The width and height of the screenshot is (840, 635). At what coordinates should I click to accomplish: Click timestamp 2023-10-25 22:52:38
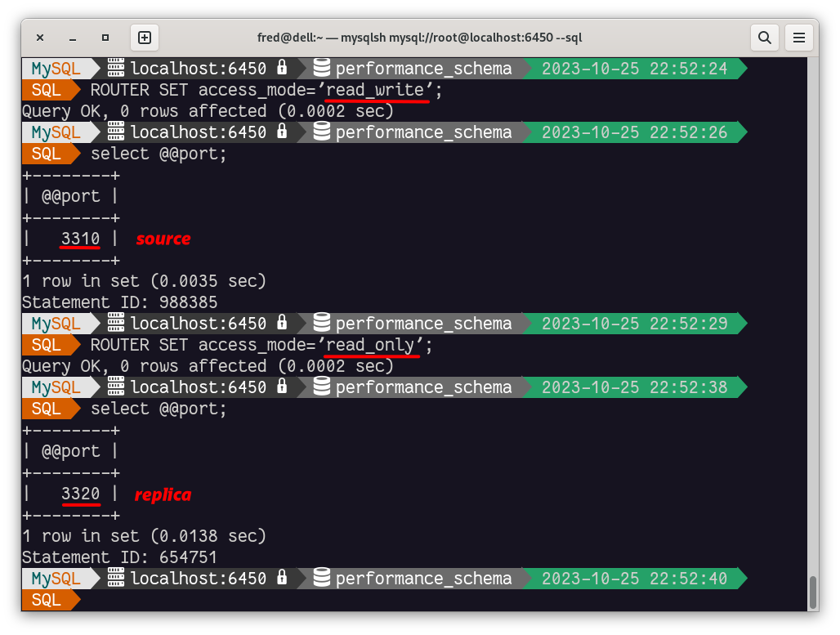point(634,387)
